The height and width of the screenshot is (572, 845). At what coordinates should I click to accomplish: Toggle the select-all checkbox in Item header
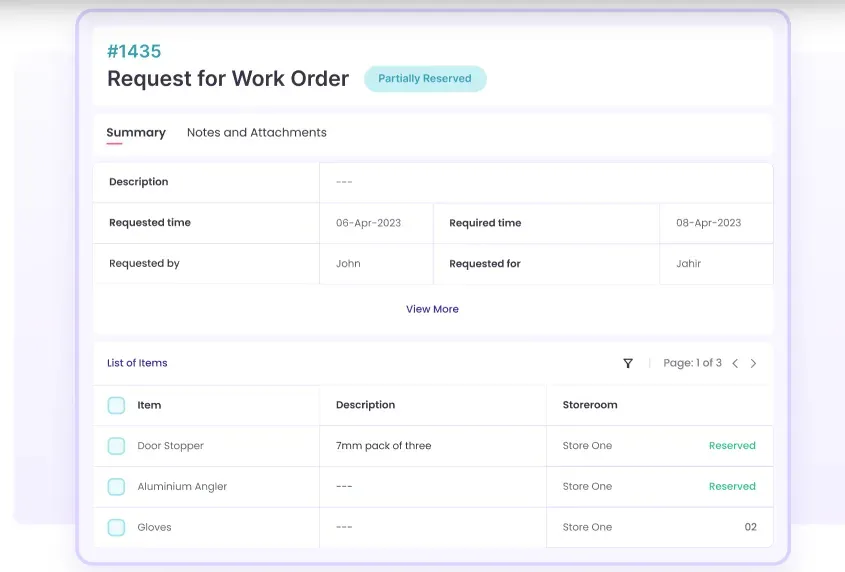tap(116, 405)
